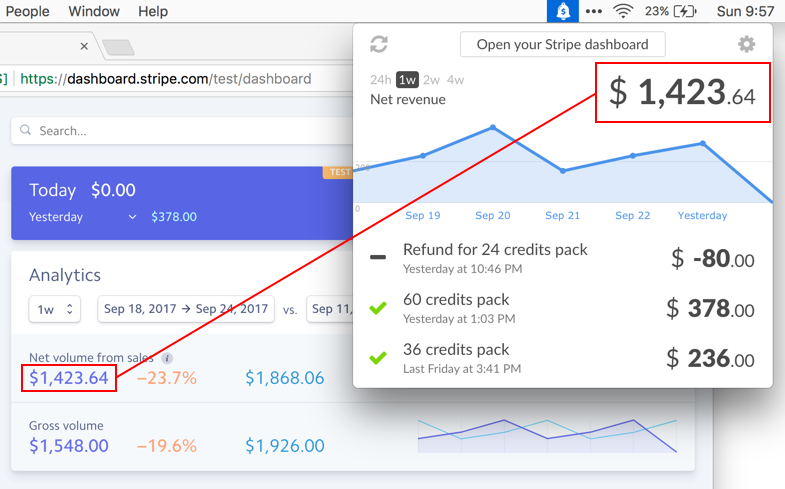
Task: Click the Yesterday chart label
Action: [x=702, y=215]
